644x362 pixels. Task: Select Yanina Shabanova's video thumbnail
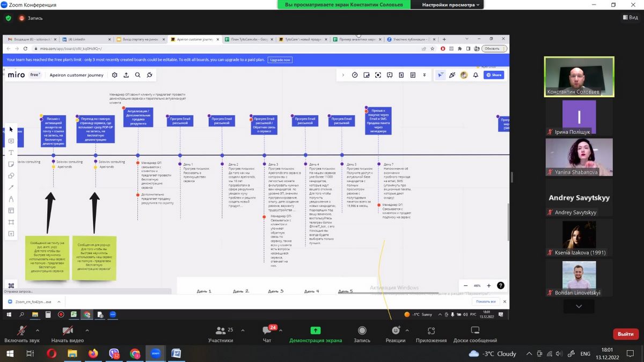pyautogui.click(x=579, y=158)
